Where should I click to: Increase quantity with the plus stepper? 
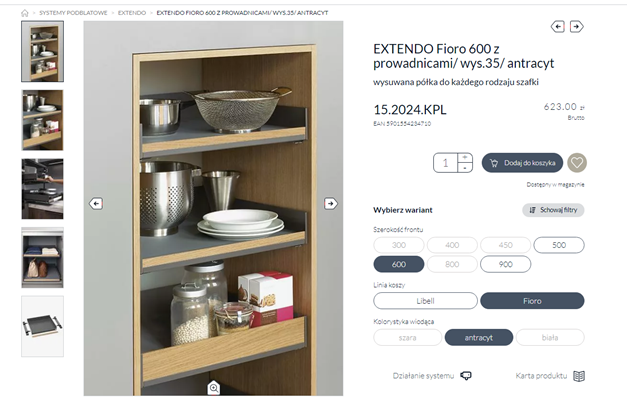[465, 158]
